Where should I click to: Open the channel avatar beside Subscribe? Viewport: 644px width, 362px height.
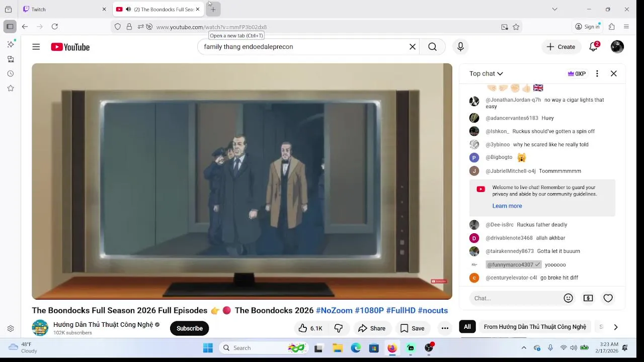pyautogui.click(x=40, y=328)
